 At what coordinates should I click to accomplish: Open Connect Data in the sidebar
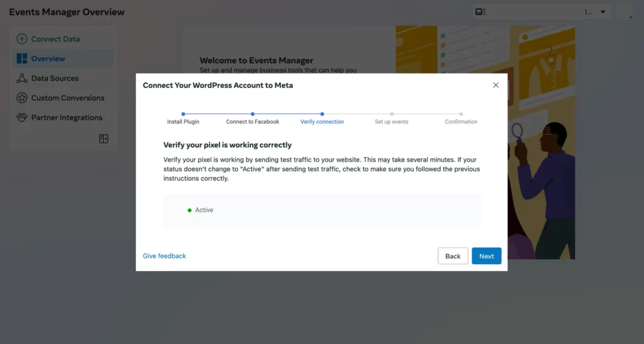[63, 39]
